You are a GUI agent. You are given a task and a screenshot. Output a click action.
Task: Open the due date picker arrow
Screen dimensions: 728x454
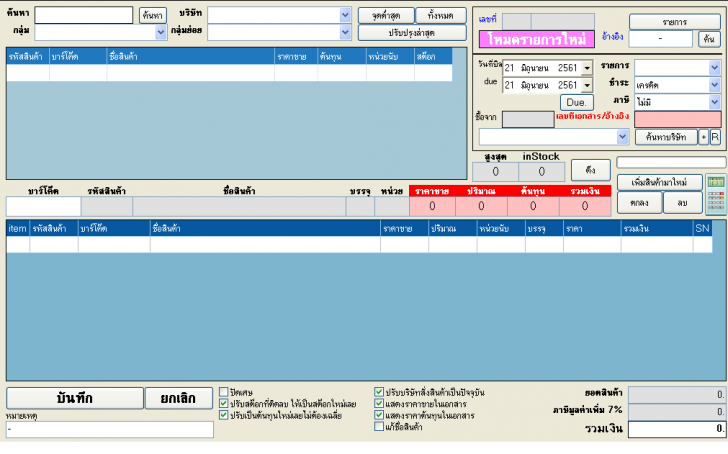[x=587, y=85]
